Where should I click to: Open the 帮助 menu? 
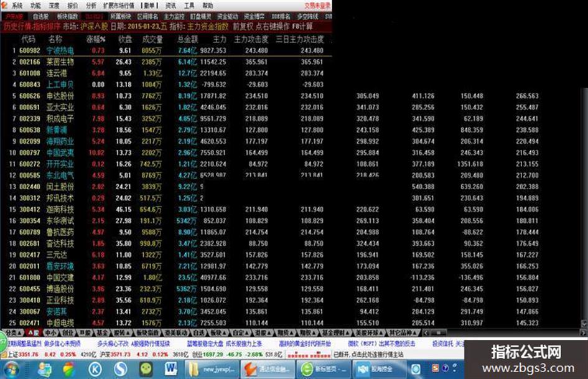[x=207, y=6]
